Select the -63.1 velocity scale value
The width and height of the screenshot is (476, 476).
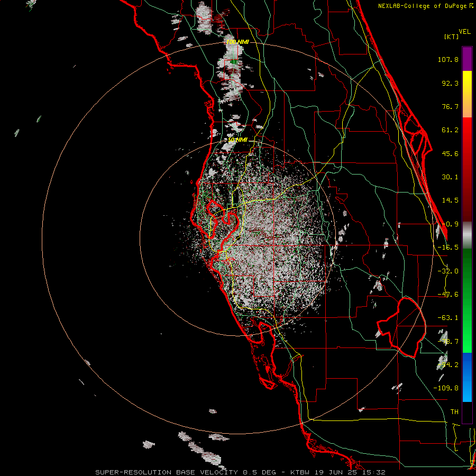(x=448, y=318)
